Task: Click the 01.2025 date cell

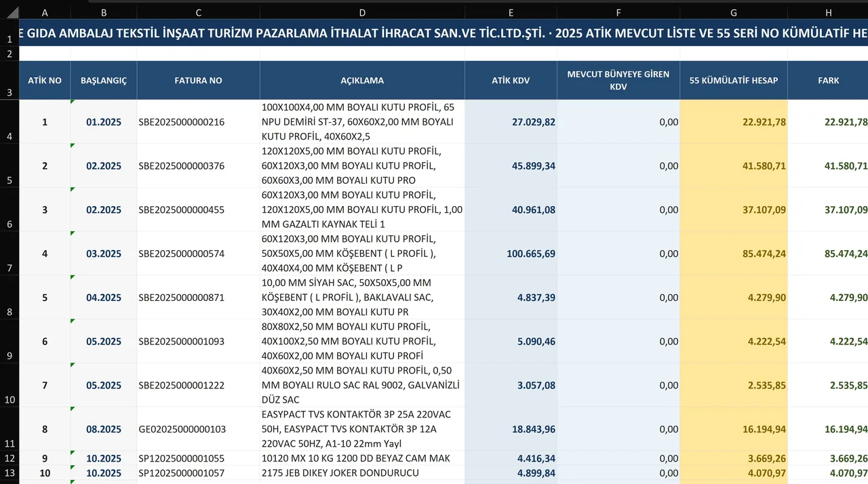Action: click(x=104, y=122)
